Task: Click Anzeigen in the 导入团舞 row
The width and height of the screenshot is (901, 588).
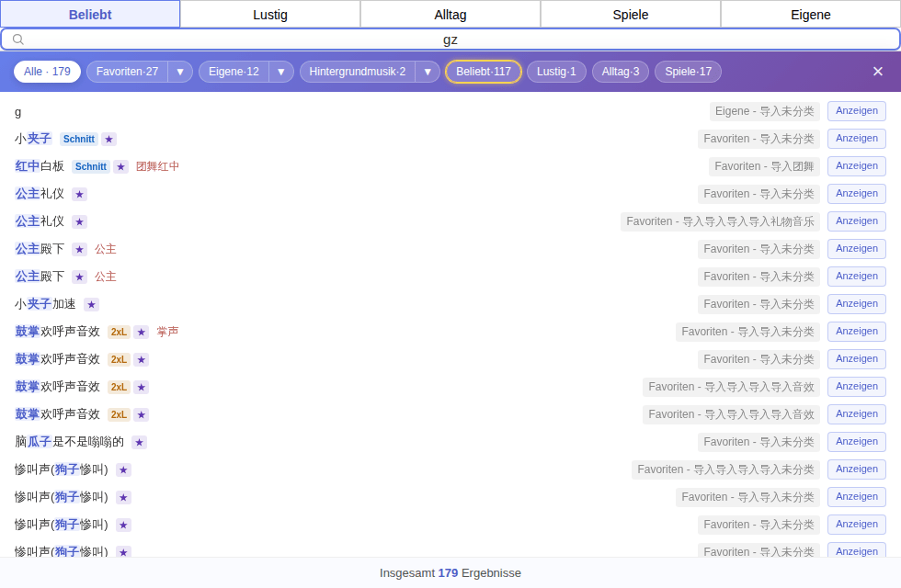Action: click(x=857, y=166)
